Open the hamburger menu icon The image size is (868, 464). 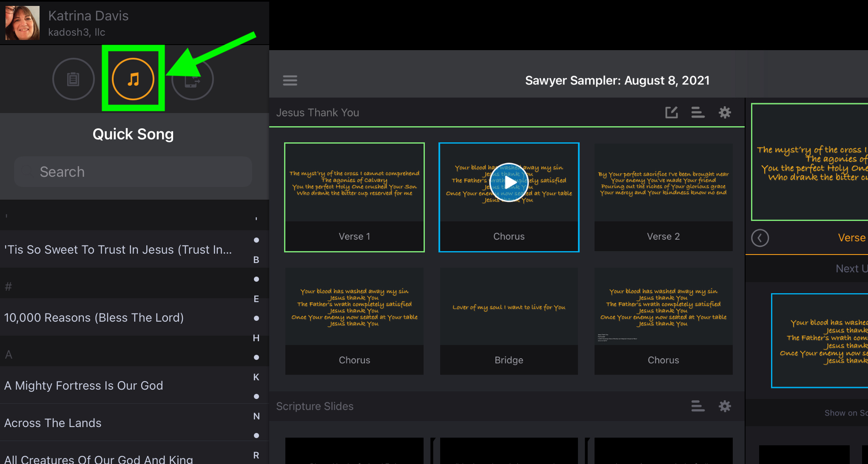tap(290, 80)
